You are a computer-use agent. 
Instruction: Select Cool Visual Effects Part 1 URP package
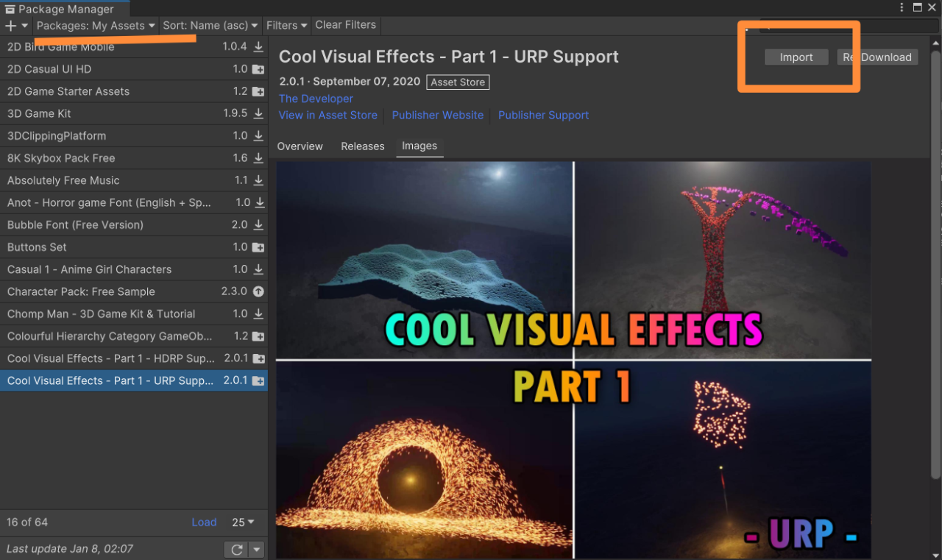pos(134,380)
